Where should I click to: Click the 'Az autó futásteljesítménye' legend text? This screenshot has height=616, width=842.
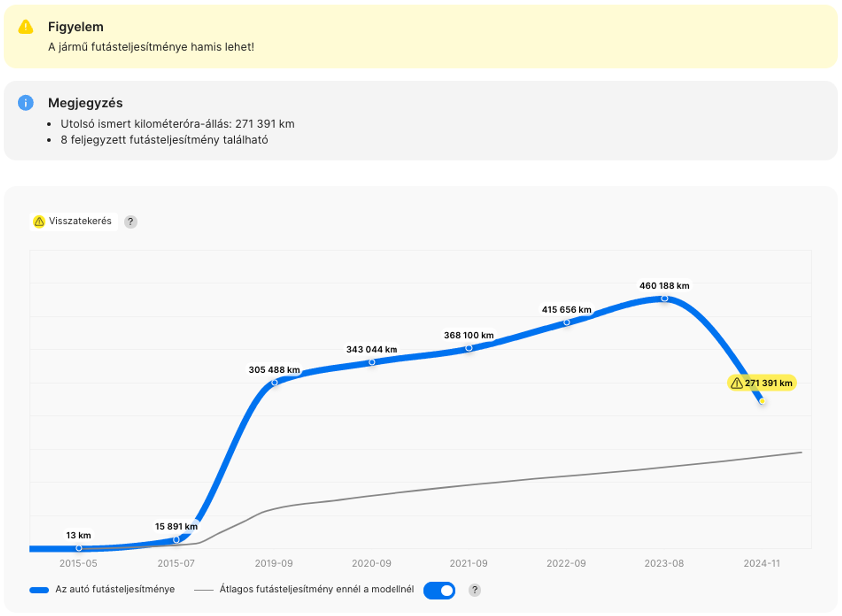115,589
